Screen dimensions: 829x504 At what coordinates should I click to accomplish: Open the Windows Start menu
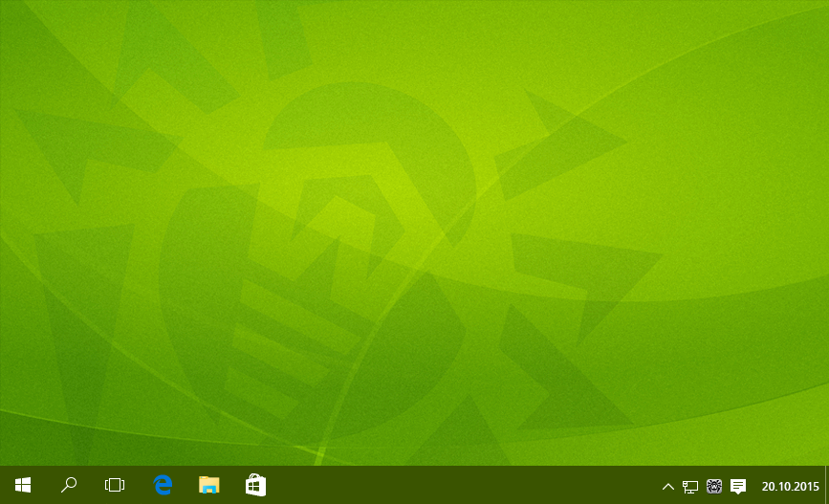tap(23, 485)
